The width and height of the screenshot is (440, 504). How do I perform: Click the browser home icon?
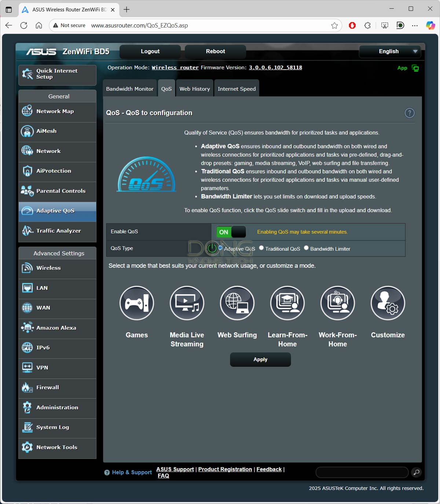coord(39,25)
